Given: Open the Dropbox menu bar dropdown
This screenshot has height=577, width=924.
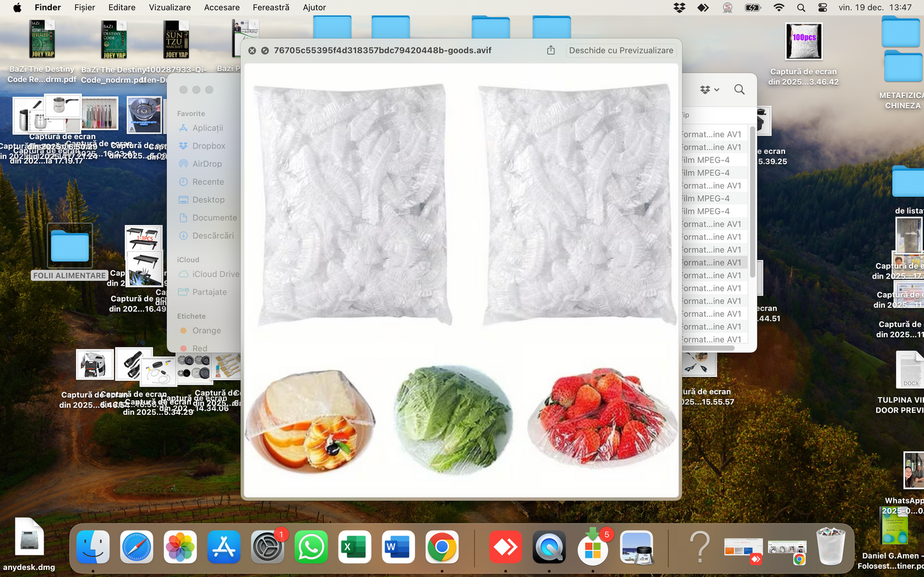Looking at the screenshot, I should pyautogui.click(x=679, y=8).
